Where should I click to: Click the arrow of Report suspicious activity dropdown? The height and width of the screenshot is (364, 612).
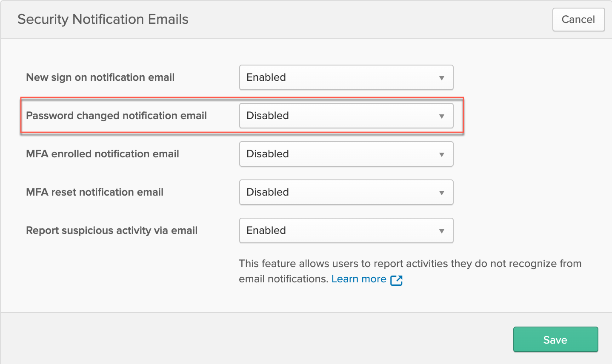coord(442,231)
